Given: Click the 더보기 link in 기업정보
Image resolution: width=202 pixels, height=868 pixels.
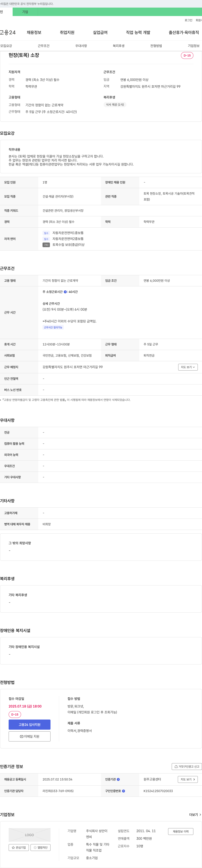Looking at the screenshot, I should click(195, 815).
